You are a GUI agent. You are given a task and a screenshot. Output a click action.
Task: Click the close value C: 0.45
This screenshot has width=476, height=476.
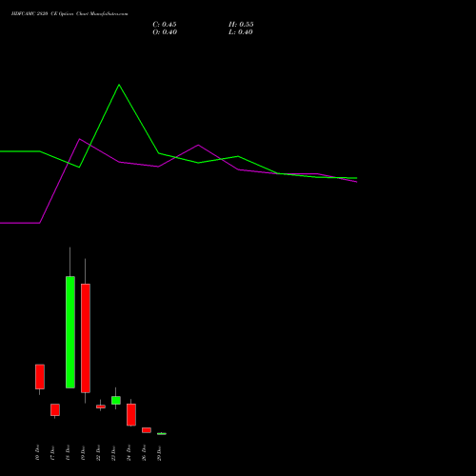[165, 25]
